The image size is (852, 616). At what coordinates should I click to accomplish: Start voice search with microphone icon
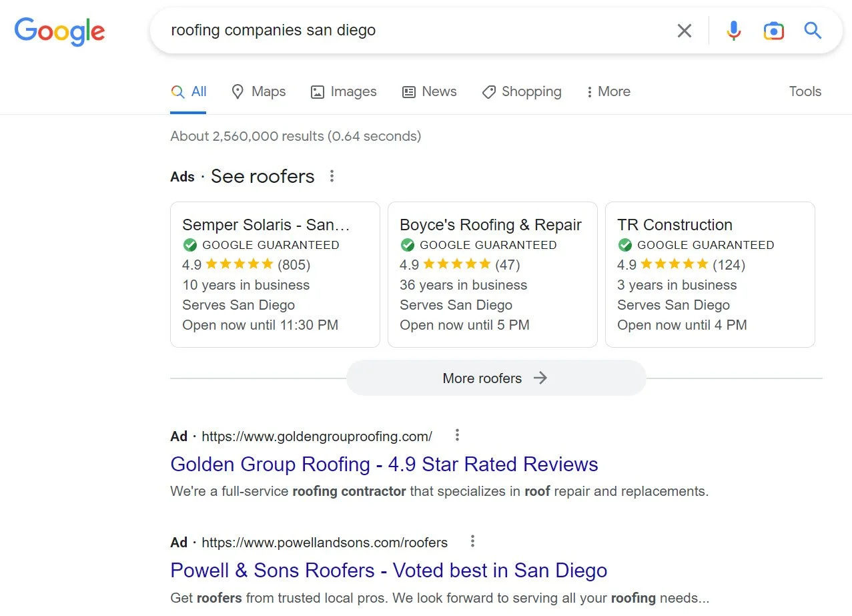[x=733, y=31]
